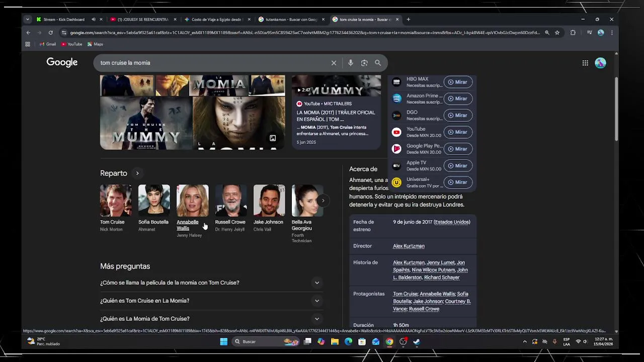Submit search with magnifying glass icon
Image resolution: width=644 pixels, height=362 pixels.
[378, 63]
